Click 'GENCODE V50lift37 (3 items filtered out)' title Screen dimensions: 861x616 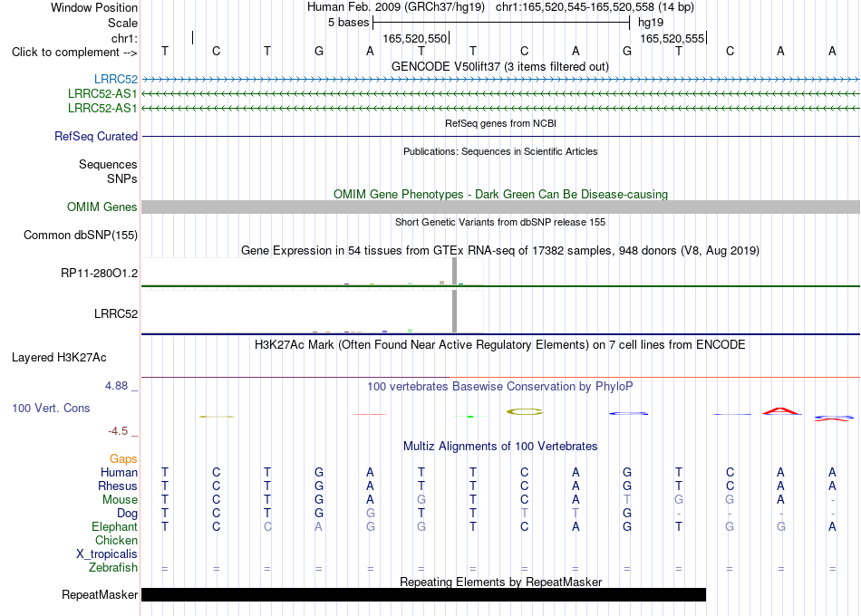click(500, 66)
